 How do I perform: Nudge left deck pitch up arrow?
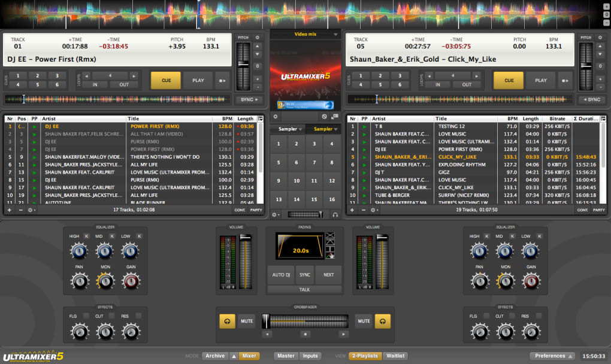[x=257, y=46]
